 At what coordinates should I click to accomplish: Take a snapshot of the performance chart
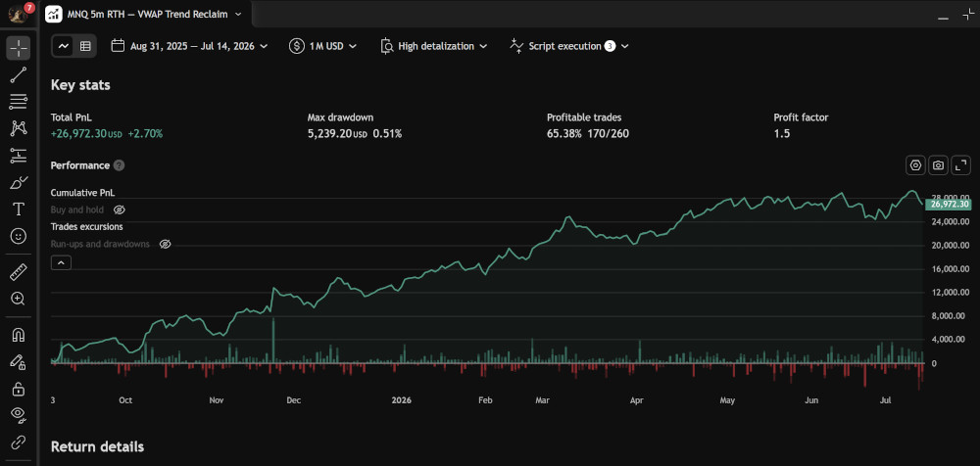(x=938, y=164)
